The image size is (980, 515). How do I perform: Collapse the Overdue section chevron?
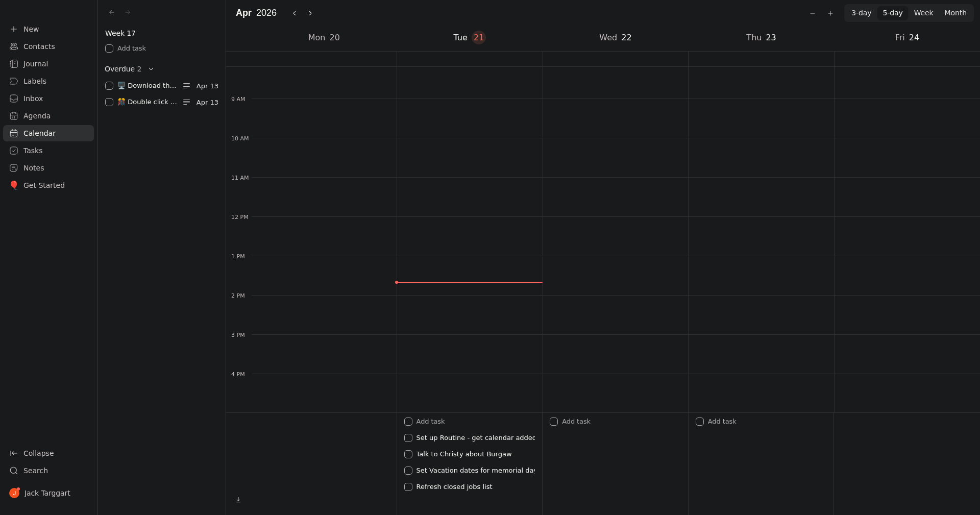coord(151,69)
